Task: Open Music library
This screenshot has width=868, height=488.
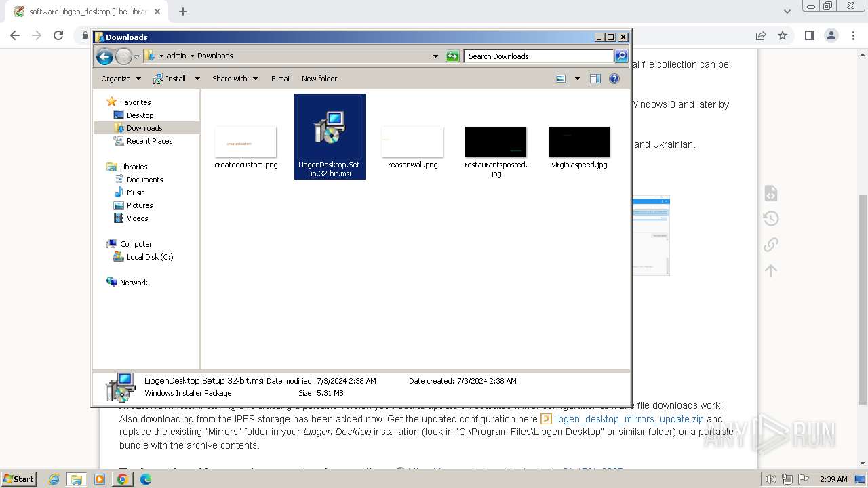Action: click(x=136, y=192)
